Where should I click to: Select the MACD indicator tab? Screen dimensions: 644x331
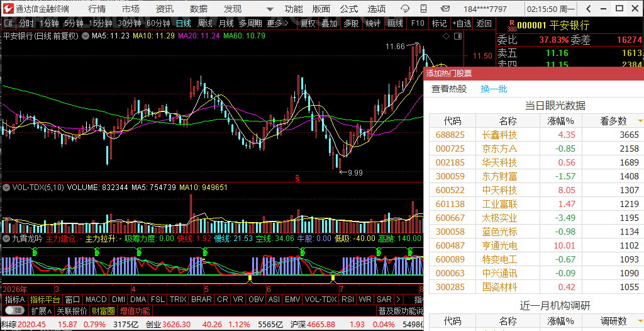[96, 300]
